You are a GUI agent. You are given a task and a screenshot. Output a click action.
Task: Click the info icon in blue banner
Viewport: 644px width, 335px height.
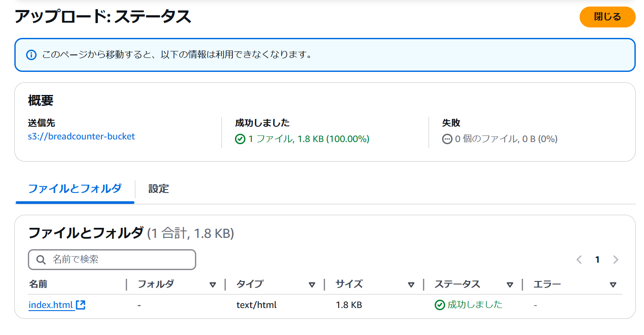coord(31,55)
